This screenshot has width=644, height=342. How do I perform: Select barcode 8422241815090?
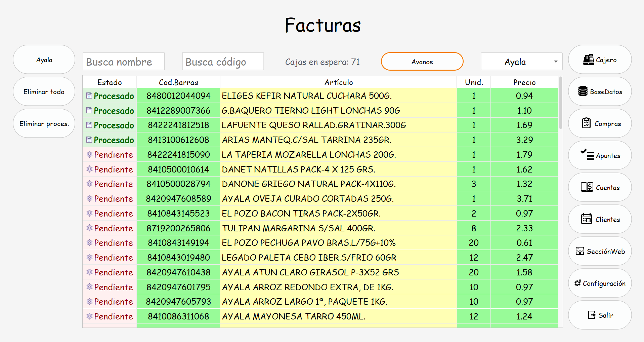pyautogui.click(x=178, y=155)
